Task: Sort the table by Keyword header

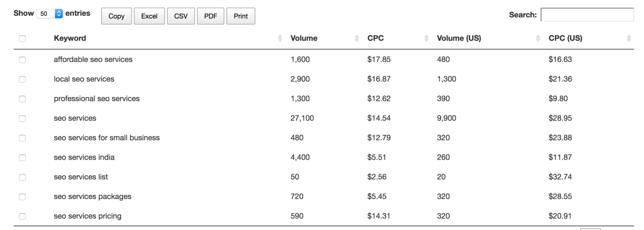Action: [70, 38]
